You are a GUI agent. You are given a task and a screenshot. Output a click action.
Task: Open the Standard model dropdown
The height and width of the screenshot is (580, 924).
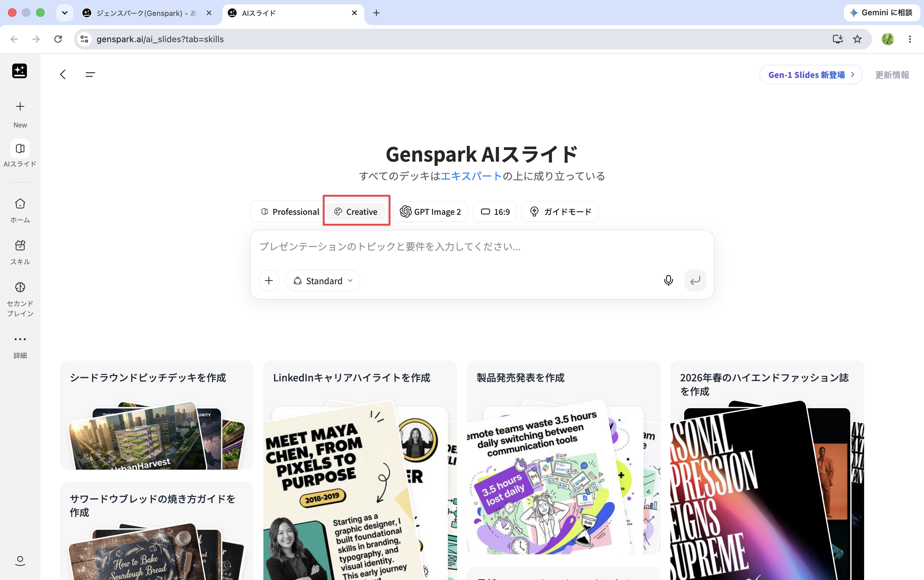tap(323, 281)
